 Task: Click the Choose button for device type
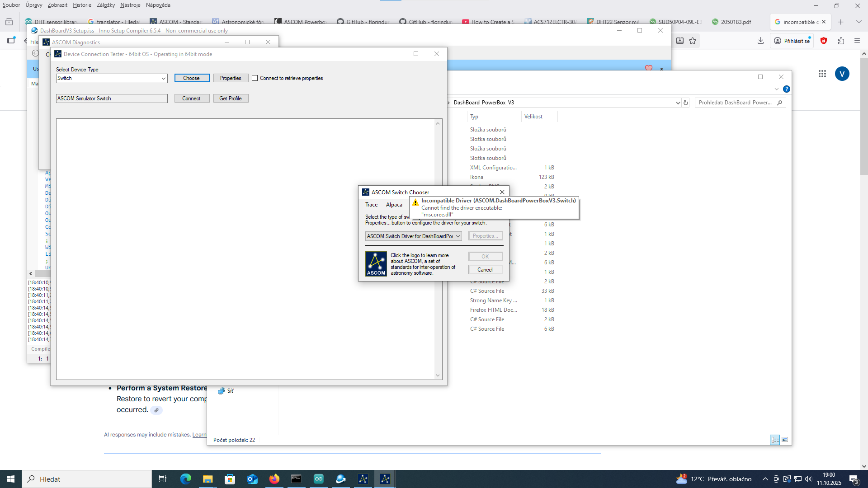pos(192,78)
